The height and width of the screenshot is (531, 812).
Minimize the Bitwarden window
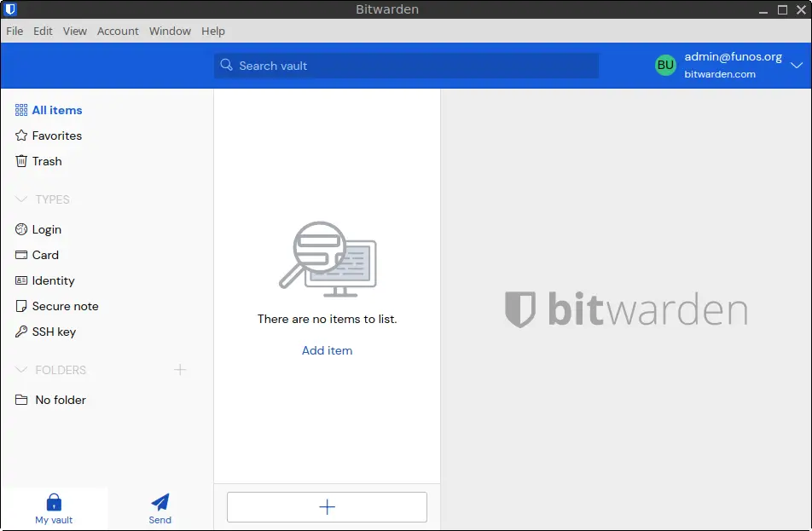click(x=763, y=10)
